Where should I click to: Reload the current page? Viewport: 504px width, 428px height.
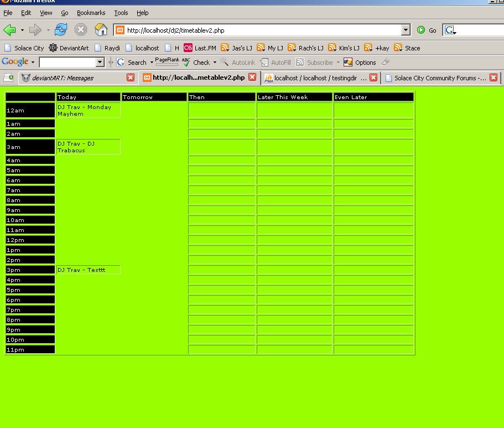coord(60,30)
